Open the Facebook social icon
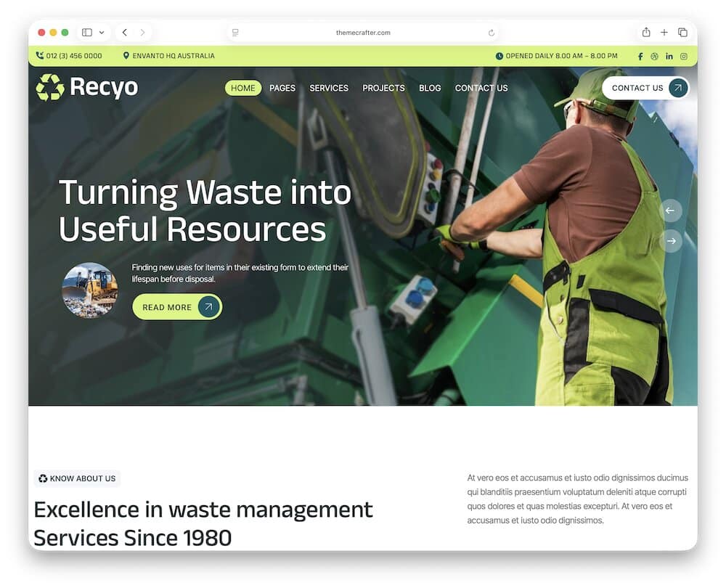The width and height of the screenshot is (726, 588). [x=640, y=57]
